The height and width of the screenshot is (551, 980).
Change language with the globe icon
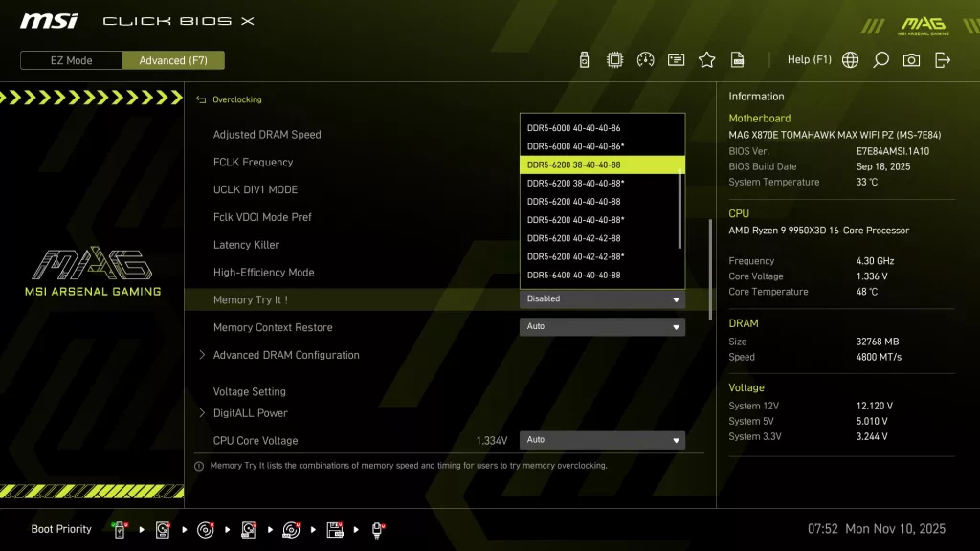pyautogui.click(x=850, y=58)
